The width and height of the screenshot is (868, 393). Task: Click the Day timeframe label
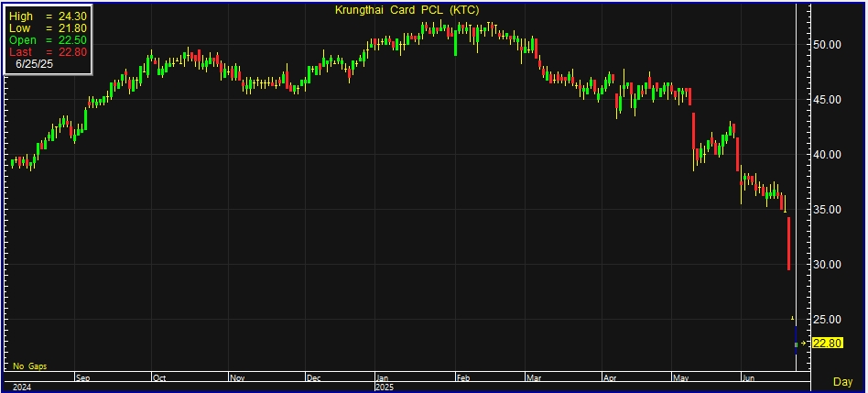tap(842, 380)
